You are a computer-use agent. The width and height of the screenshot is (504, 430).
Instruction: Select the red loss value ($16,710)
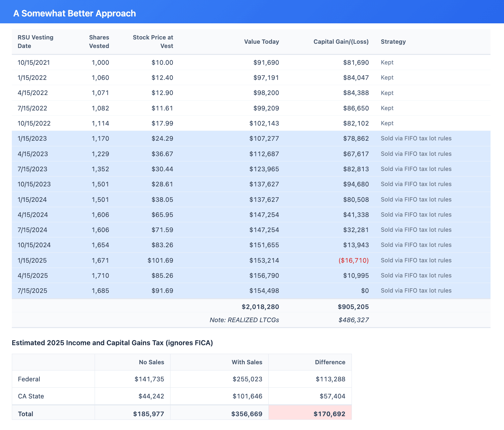click(x=353, y=260)
